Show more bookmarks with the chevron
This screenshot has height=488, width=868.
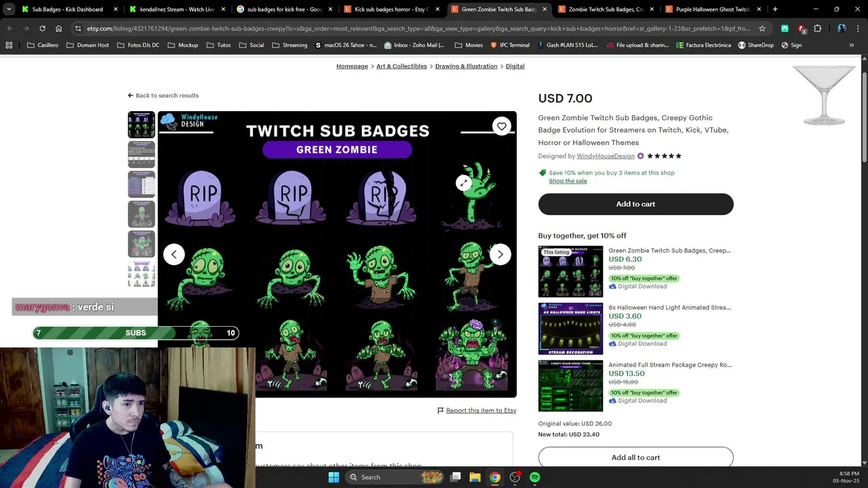click(x=852, y=45)
